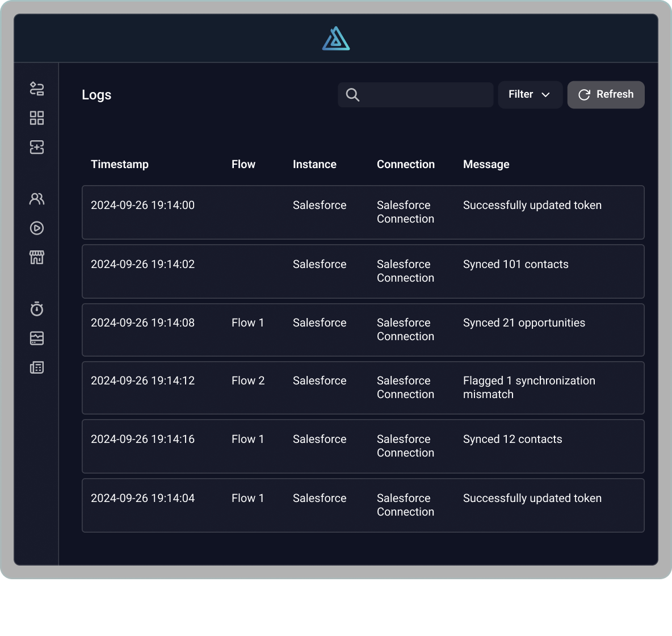Click Salesforce Connection in 19:14:00 row
The width and height of the screenshot is (672, 636).
pos(405,212)
